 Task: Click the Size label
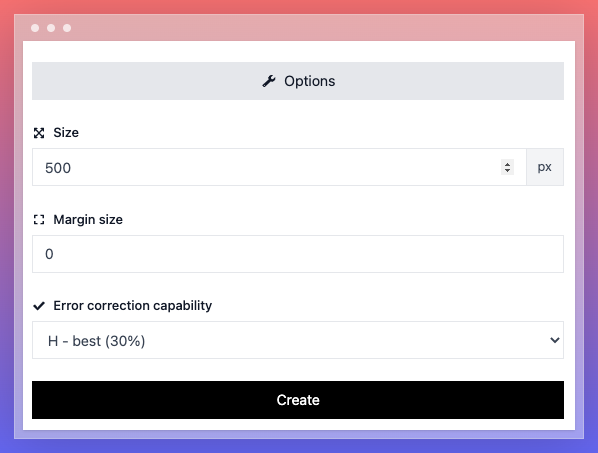tap(66, 133)
